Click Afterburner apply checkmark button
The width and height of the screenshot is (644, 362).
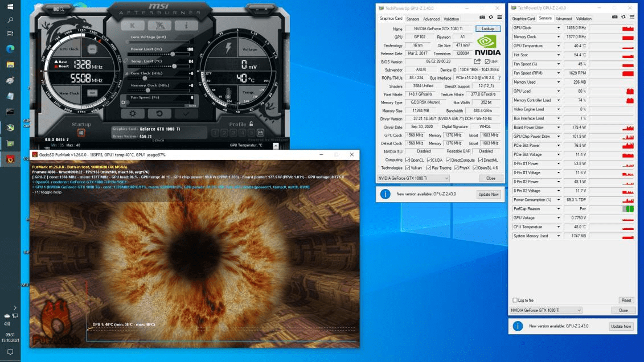pos(186,113)
